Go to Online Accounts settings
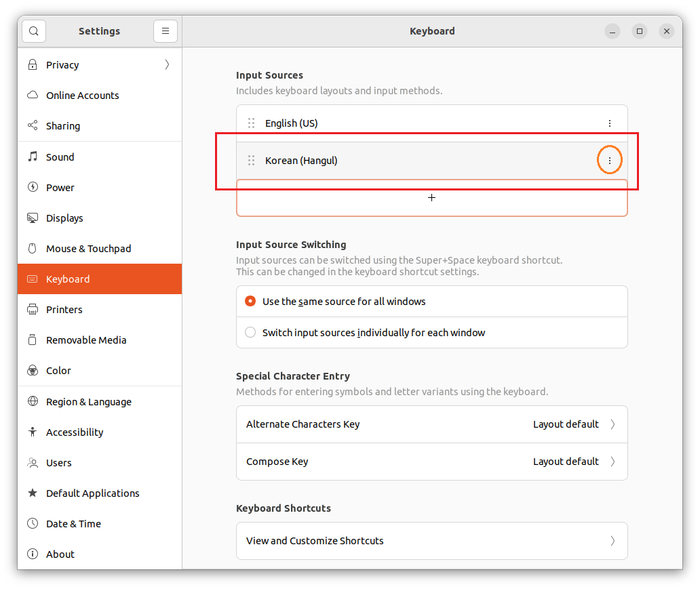This screenshot has width=700, height=589. [x=100, y=95]
